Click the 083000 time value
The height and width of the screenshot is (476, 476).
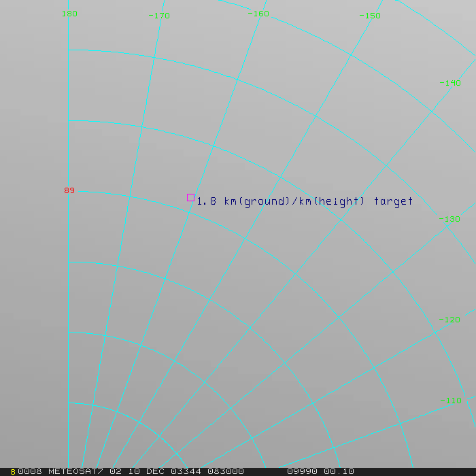(x=226, y=471)
